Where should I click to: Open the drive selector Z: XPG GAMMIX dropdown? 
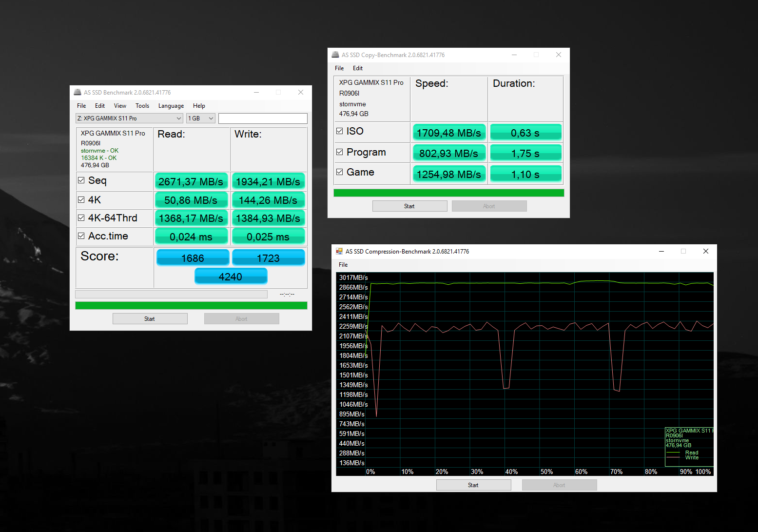(129, 118)
